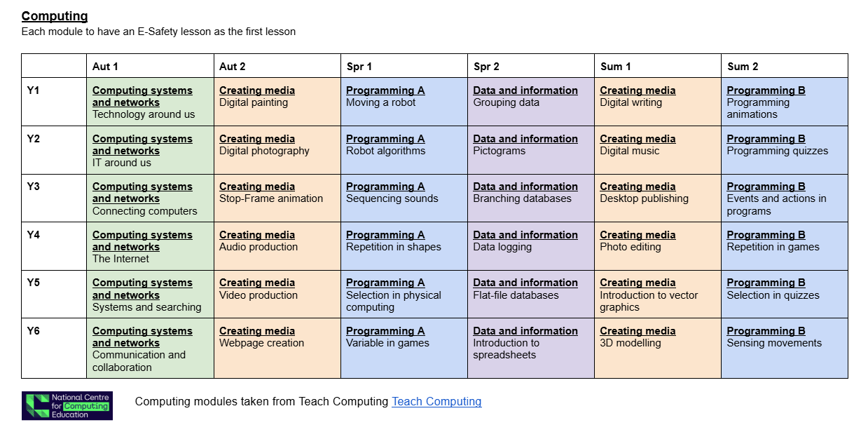Open Y5 Programming A physical computing link
The height and width of the screenshot is (432, 868).
(x=385, y=283)
